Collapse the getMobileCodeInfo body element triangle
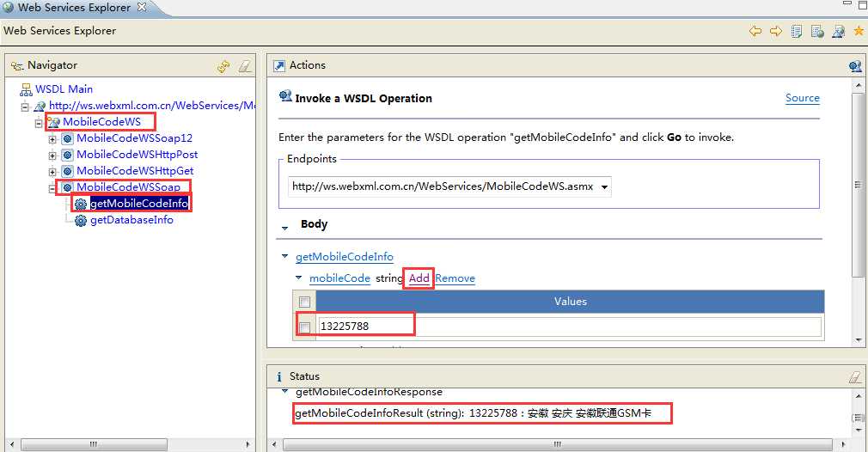 pyautogui.click(x=284, y=256)
